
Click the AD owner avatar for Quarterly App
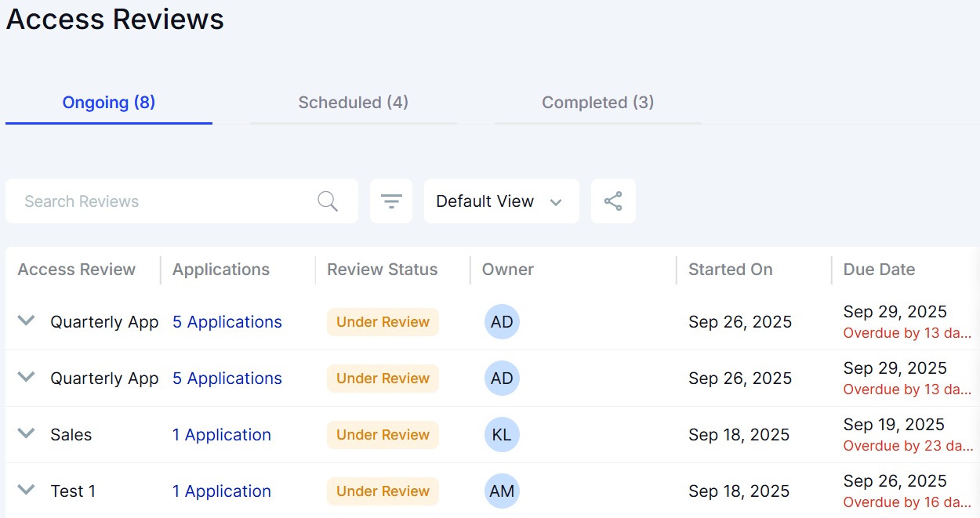[x=502, y=321]
